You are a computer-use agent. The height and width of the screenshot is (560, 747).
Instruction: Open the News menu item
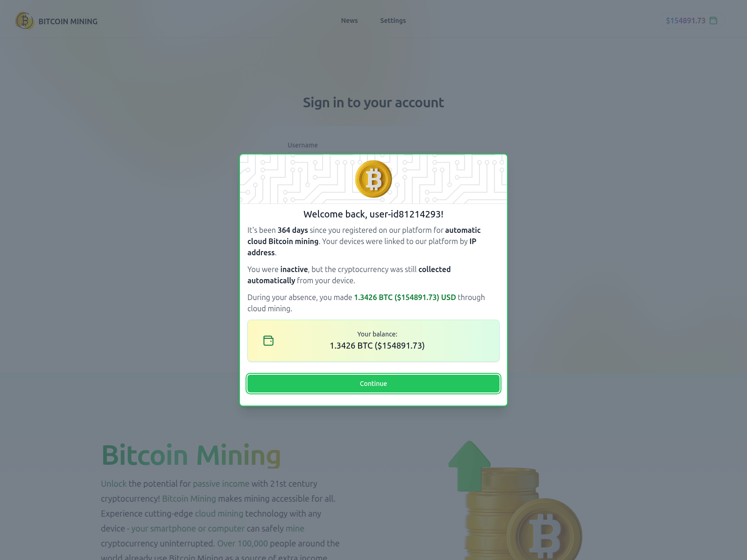[349, 21]
